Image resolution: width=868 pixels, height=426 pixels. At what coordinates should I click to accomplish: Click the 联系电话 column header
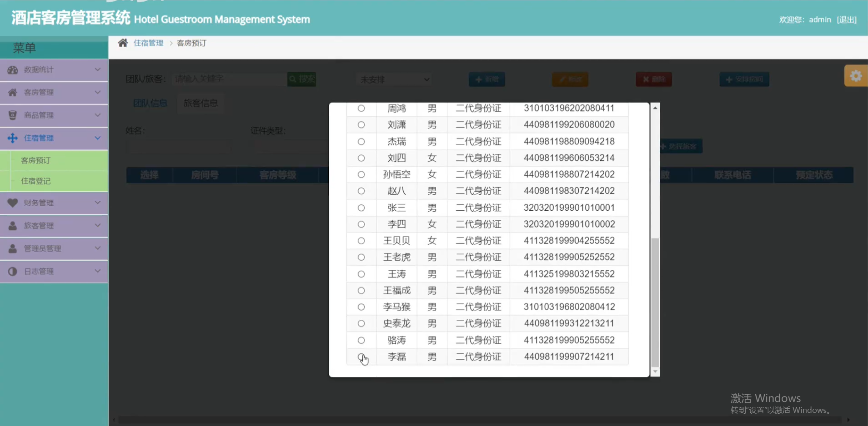coord(733,175)
